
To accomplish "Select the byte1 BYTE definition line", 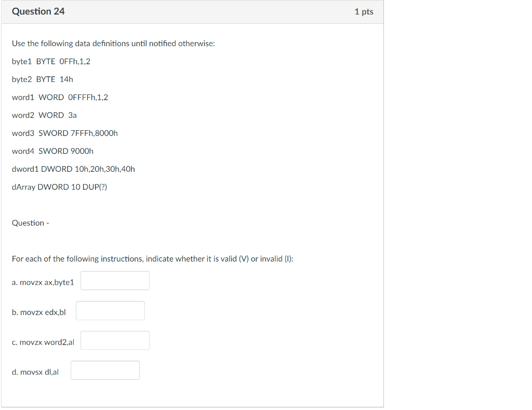I will [51, 61].
